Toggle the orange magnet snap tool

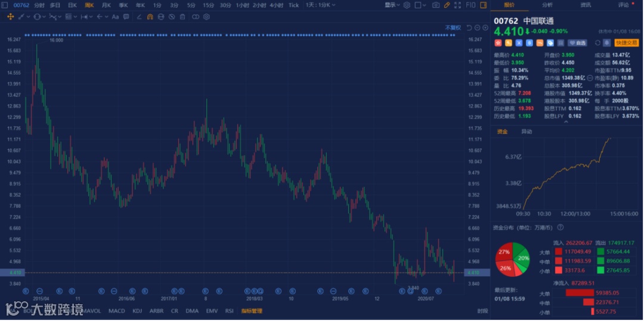[x=150, y=17]
